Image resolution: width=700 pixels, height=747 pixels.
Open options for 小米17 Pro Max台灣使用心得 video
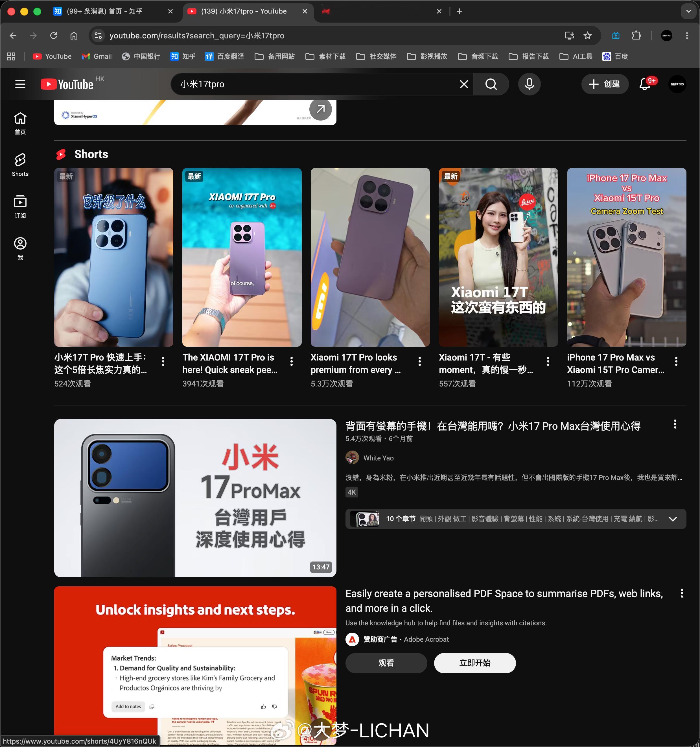click(675, 424)
